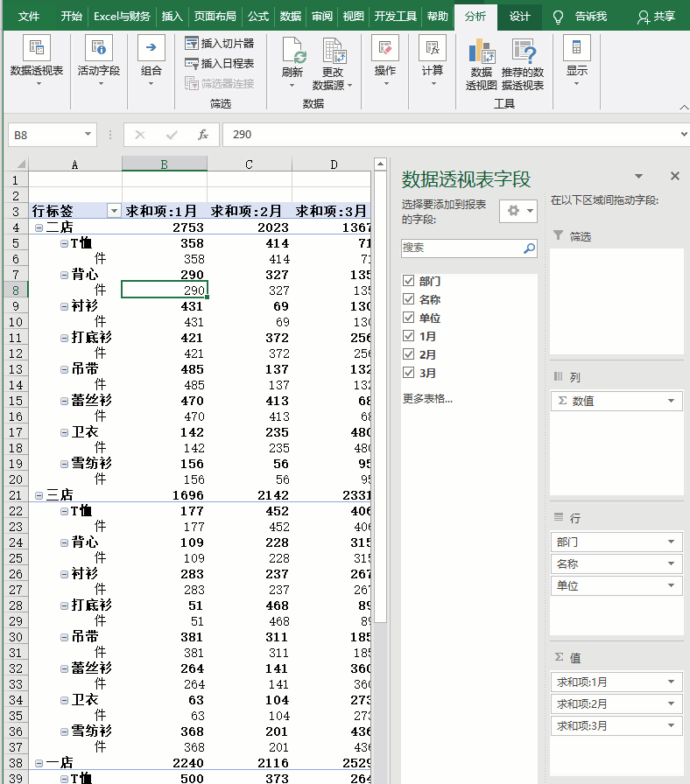
Task: Open 求和项:3月 dropdown in 值 area
Action: [x=671, y=725]
